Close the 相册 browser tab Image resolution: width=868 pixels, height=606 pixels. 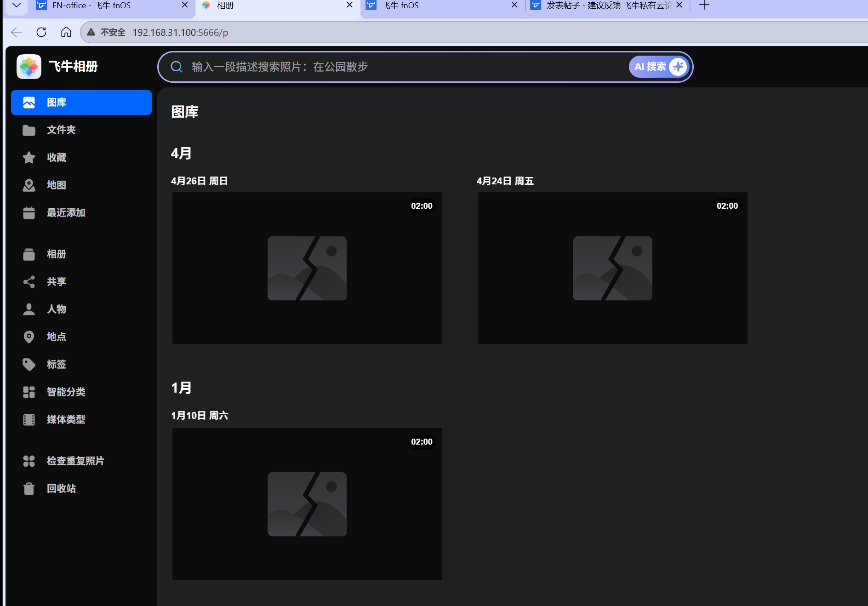[350, 5]
